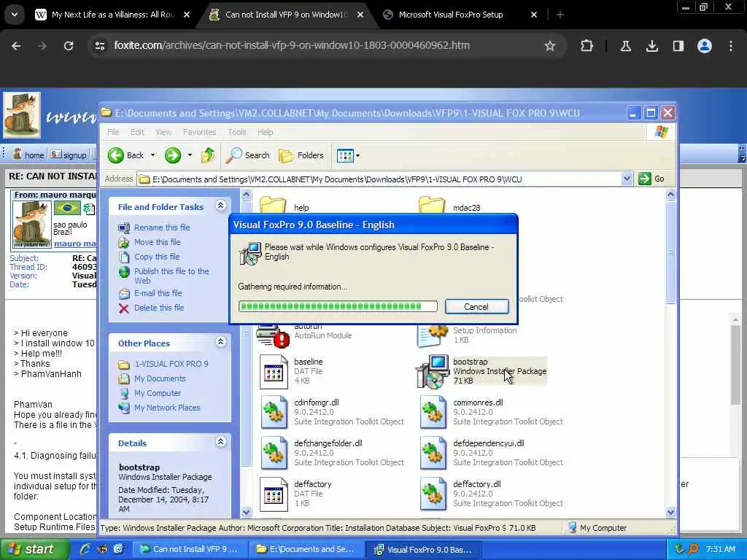Open Internet Explorer quick launch icon
747x560 pixels.
point(86,549)
